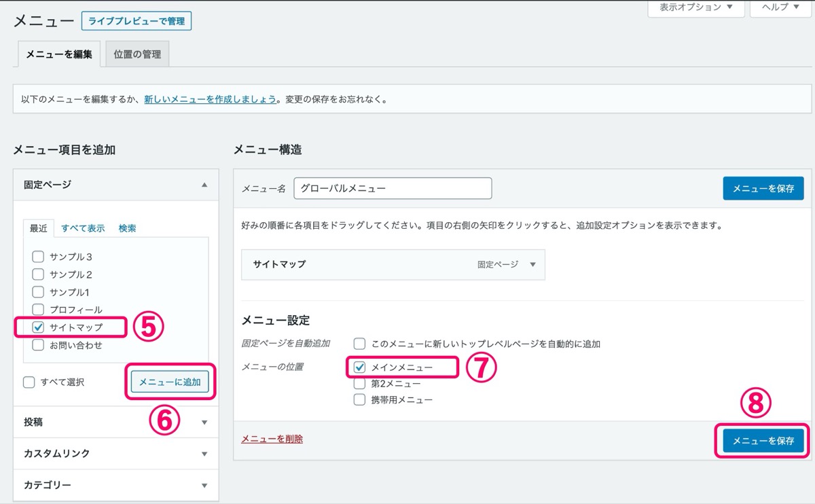
Task: Select the 最近 pages tab
Action: click(x=38, y=228)
